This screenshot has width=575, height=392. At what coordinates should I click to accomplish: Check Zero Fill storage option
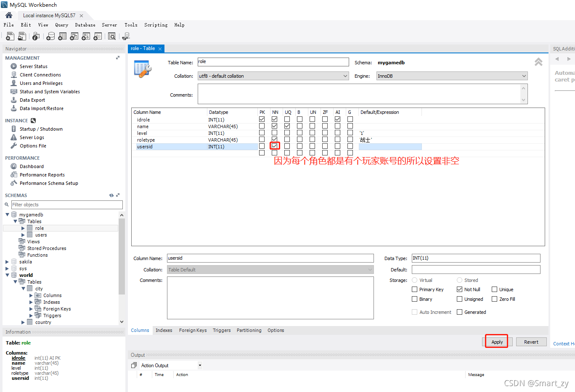[x=495, y=299]
